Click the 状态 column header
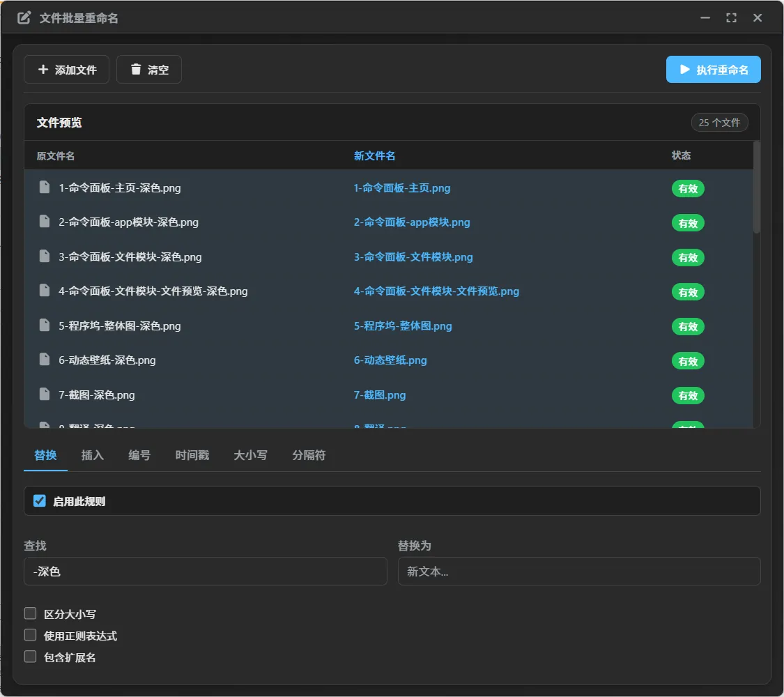784x697 pixels. (681, 155)
